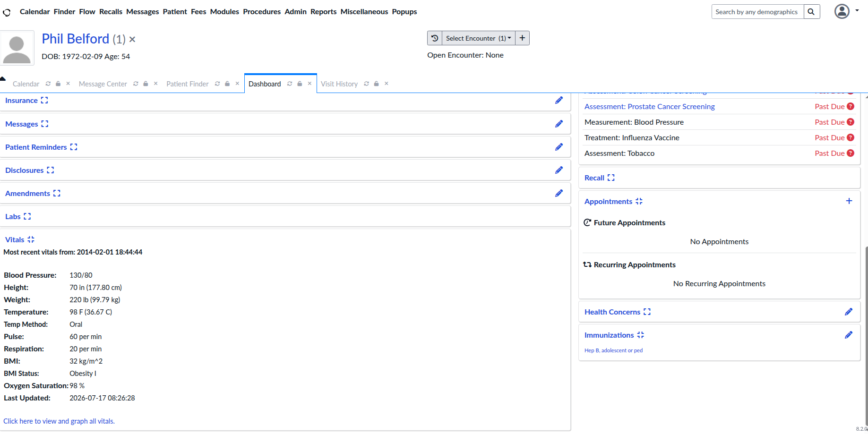Switch to Visit History tab
868x434 pixels.
tap(339, 84)
